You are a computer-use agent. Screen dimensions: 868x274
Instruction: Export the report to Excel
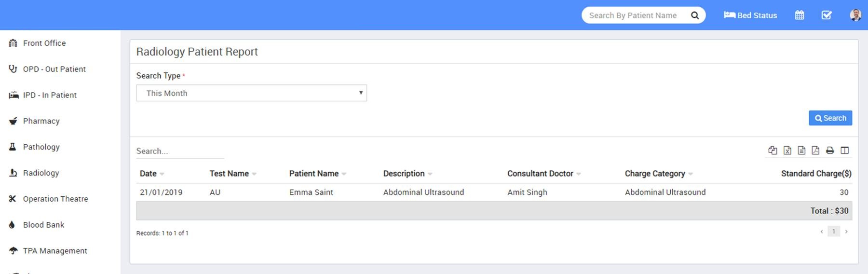click(787, 151)
